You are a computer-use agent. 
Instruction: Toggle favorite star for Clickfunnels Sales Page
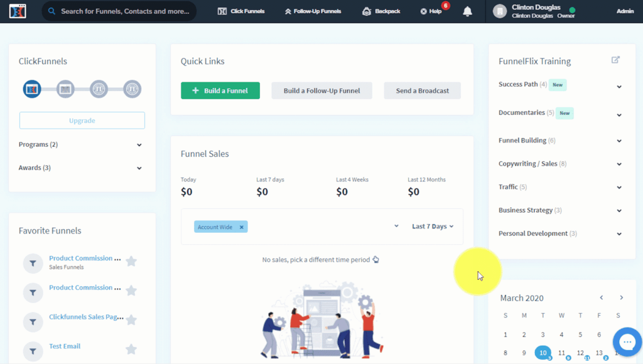[131, 320]
